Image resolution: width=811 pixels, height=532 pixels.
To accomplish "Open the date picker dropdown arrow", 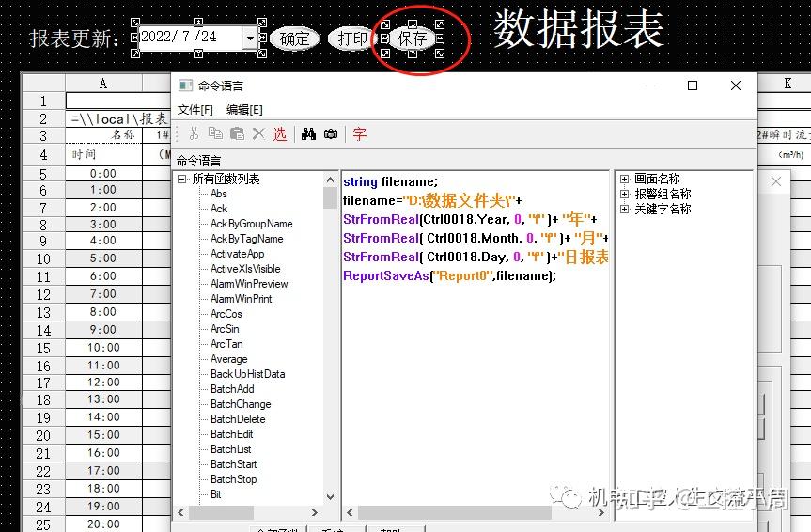I will [x=250, y=38].
